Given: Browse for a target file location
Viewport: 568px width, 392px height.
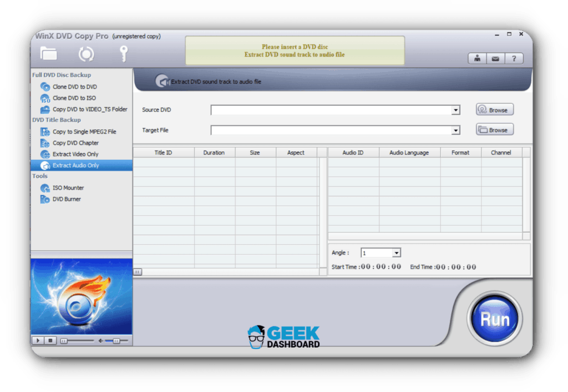Looking at the screenshot, I should [x=494, y=129].
